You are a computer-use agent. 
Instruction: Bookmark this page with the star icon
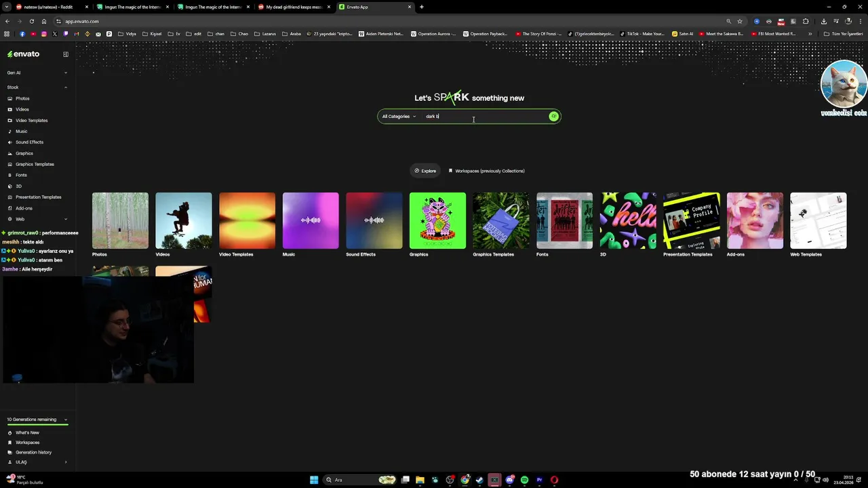point(740,21)
